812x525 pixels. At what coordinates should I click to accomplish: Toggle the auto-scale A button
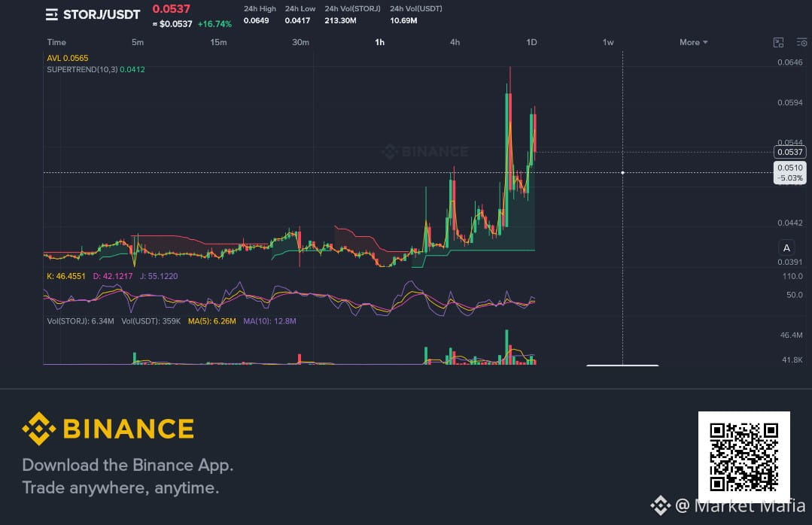pyautogui.click(x=786, y=248)
